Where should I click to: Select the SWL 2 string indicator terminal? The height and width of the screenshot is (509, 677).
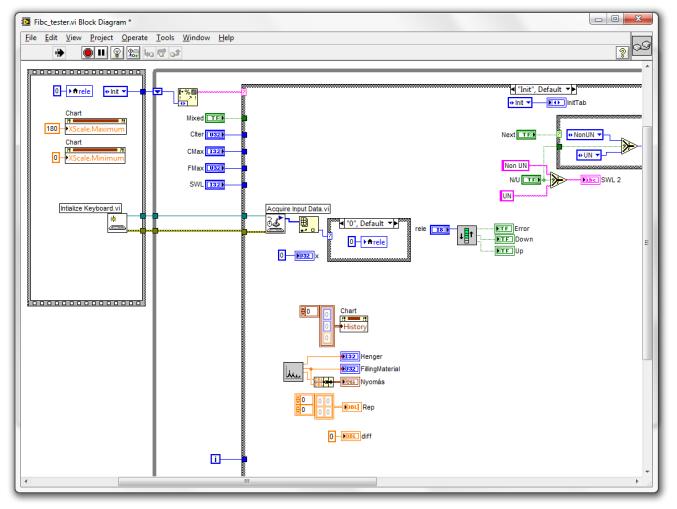point(590,180)
